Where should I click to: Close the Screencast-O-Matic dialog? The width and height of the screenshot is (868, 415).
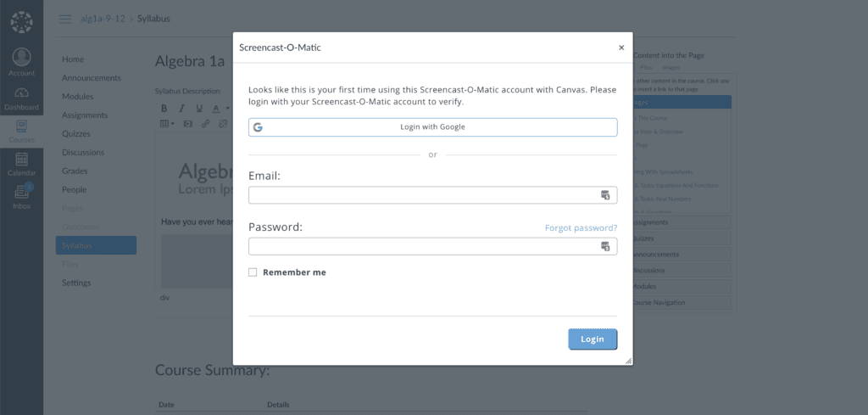[x=621, y=48]
